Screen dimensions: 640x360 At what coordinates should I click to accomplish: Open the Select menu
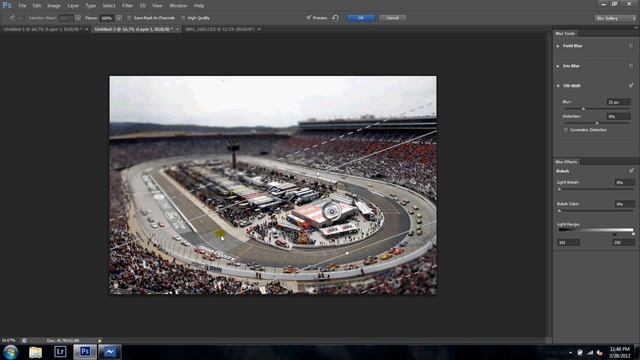(109, 6)
